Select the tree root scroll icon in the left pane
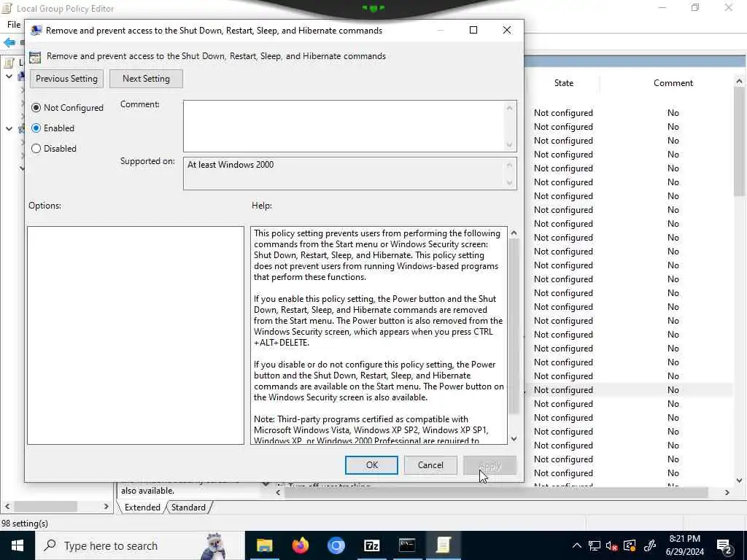This screenshot has height=560, width=747. 9,63
